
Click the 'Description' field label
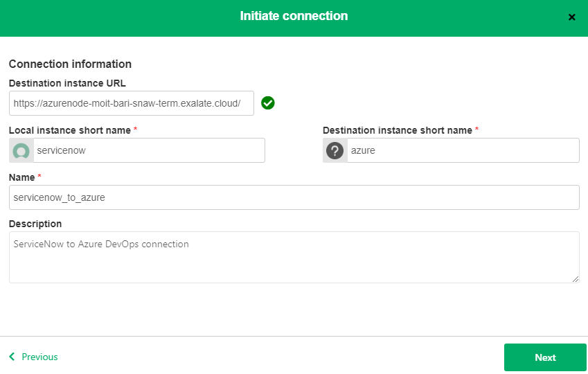coord(35,224)
